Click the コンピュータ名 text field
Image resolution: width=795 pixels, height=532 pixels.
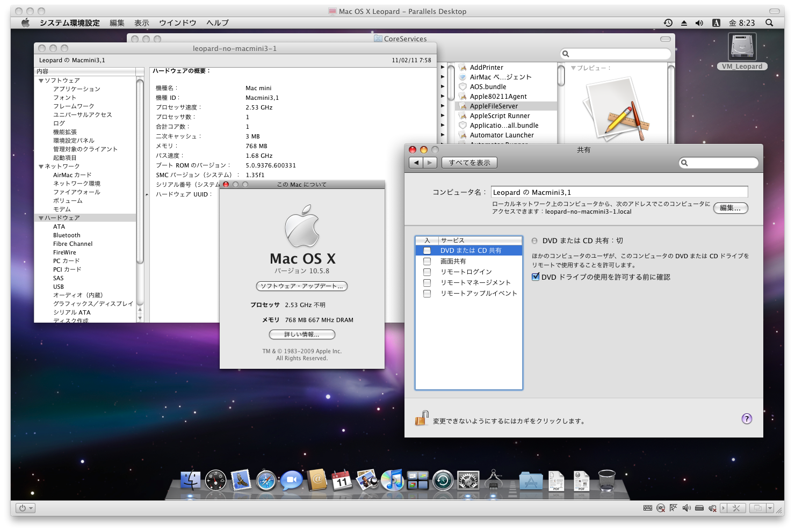[619, 192]
